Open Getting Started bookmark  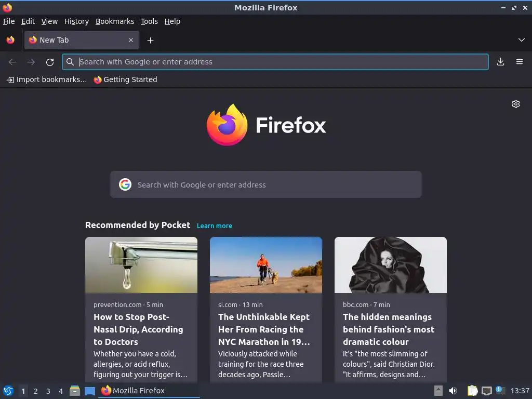point(126,79)
